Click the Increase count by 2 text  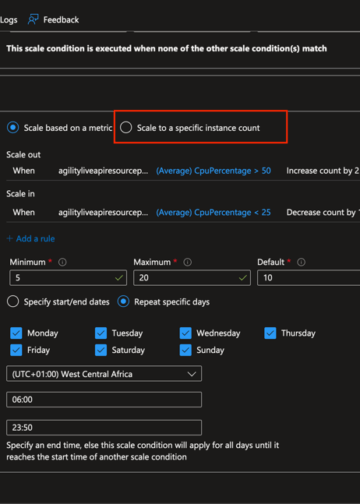click(322, 171)
